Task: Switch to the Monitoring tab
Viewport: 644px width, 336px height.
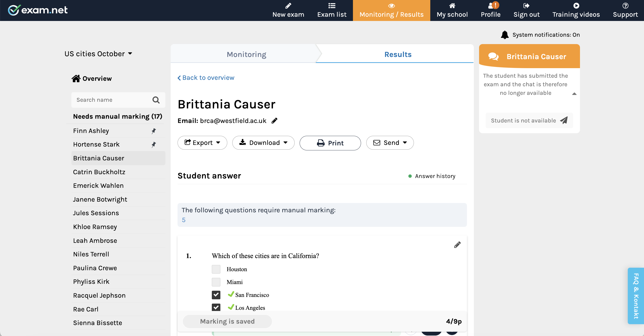Action: (246, 54)
